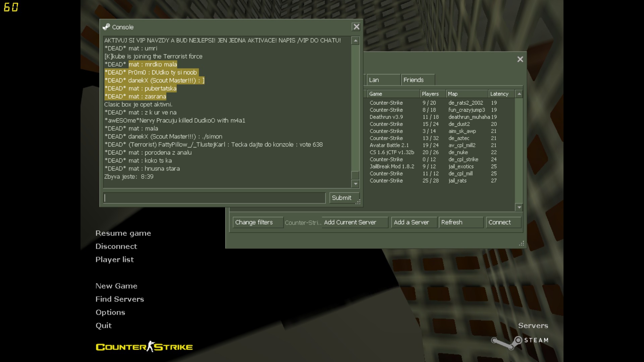Click the server list scroll up arrow
The width and height of the screenshot is (644, 362).
coord(519,94)
